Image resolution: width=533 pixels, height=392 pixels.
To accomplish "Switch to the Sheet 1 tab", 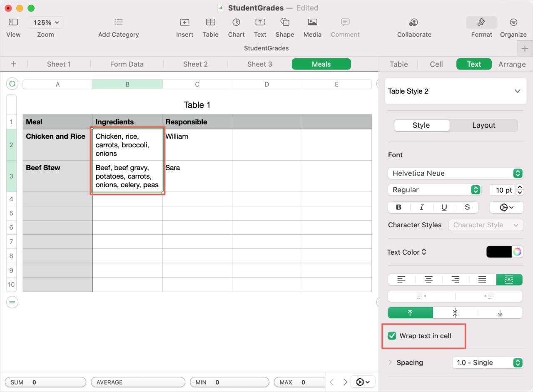I will click(59, 64).
